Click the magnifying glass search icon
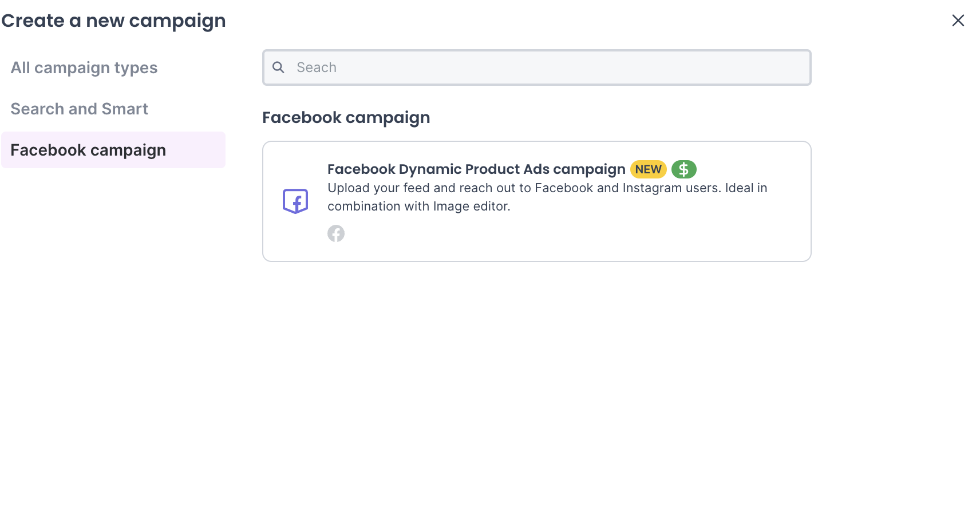Image resolution: width=980 pixels, height=532 pixels. click(278, 68)
